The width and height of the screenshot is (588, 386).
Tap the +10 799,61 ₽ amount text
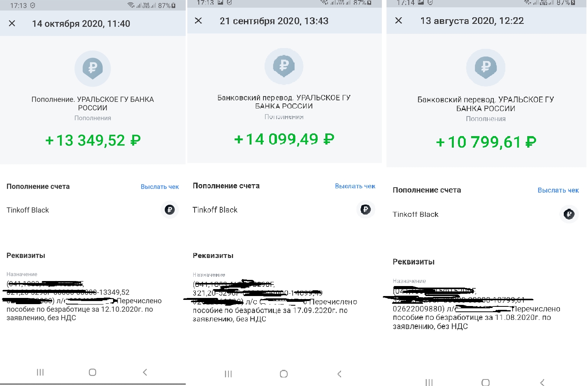coord(486,142)
